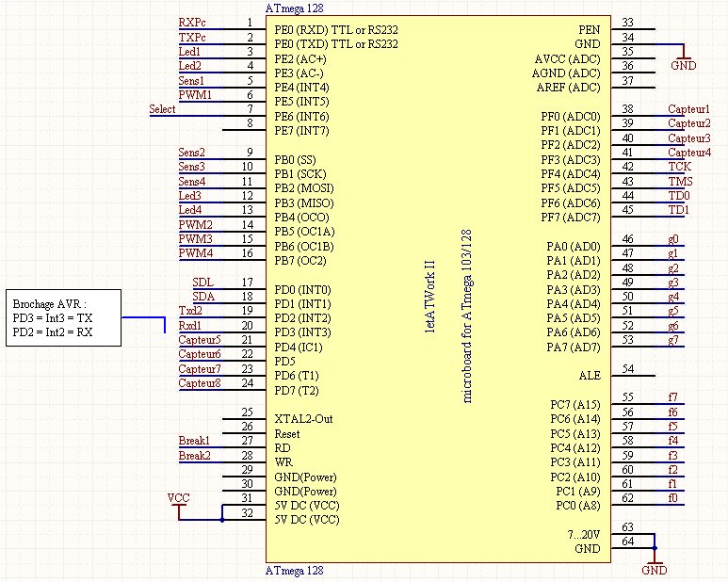The image size is (728, 582).
Task: Select the GND power symbol near pin 64
Action: pos(654,564)
